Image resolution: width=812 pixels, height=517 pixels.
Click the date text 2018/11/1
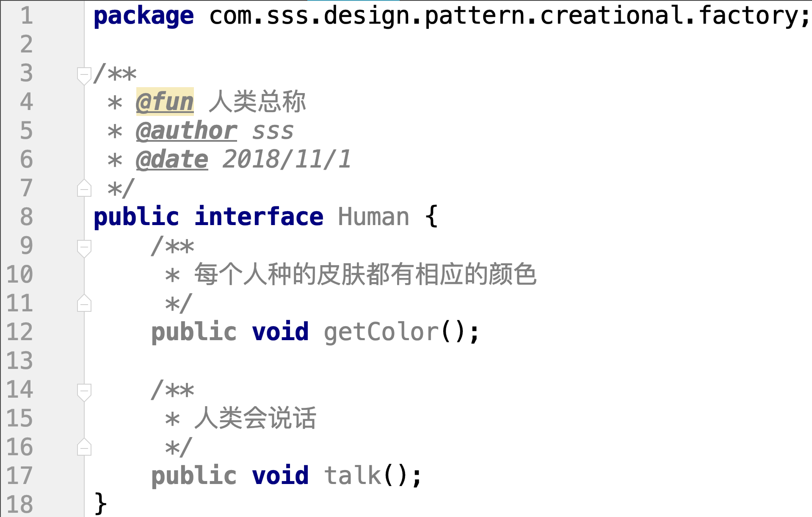pyautogui.click(x=287, y=159)
